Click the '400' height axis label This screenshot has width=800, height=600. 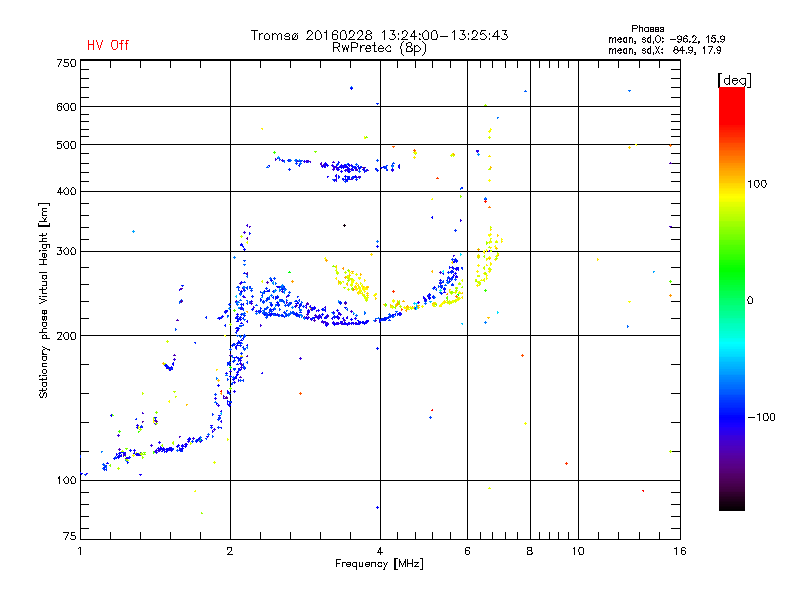66,191
